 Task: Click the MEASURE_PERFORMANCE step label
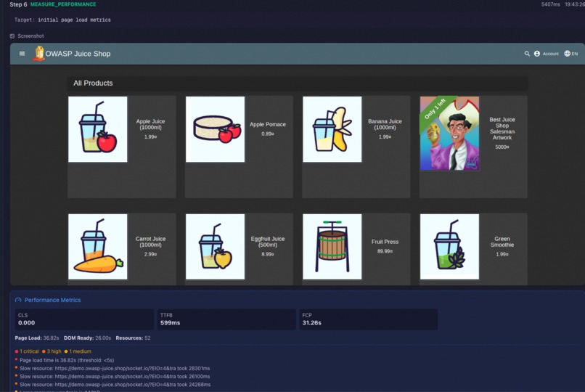(63, 4)
